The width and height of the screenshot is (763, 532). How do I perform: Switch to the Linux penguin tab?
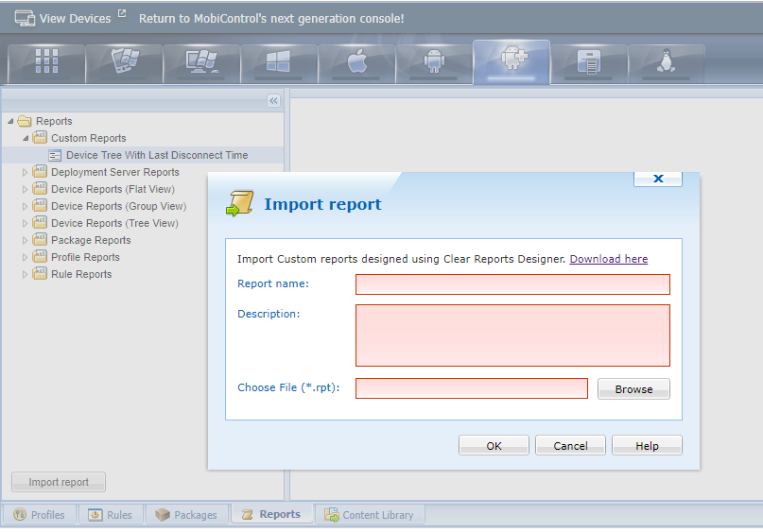[667, 62]
